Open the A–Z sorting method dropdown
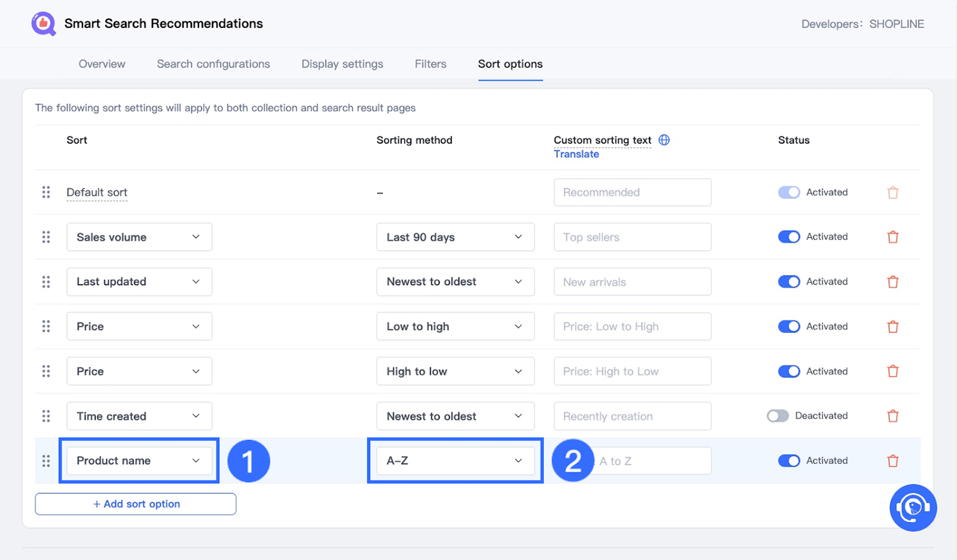 (455, 461)
